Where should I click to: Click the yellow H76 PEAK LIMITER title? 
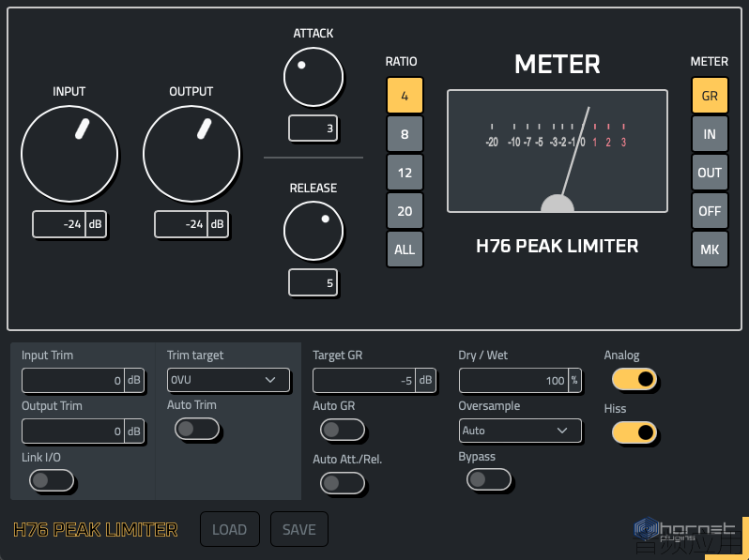pos(95,529)
